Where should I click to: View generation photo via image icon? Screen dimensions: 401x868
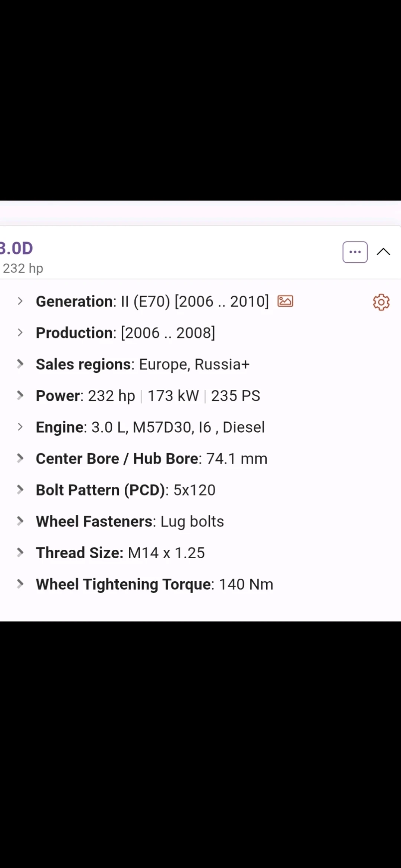coord(286,301)
